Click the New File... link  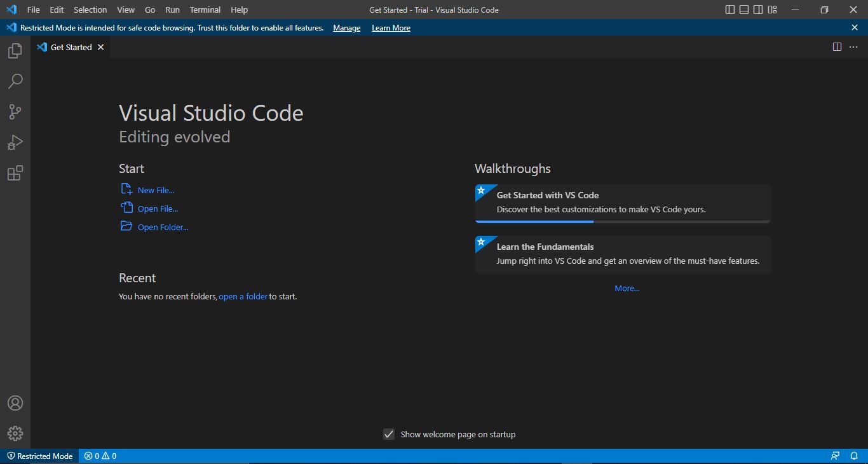click(156, 190)
